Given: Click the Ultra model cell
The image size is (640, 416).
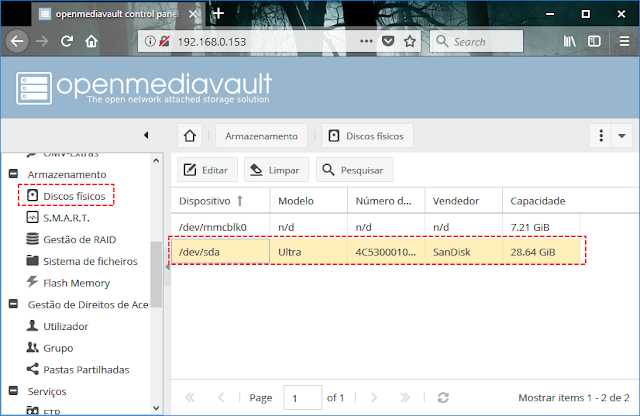Looking at the screenshot, I should click(309, 251).
